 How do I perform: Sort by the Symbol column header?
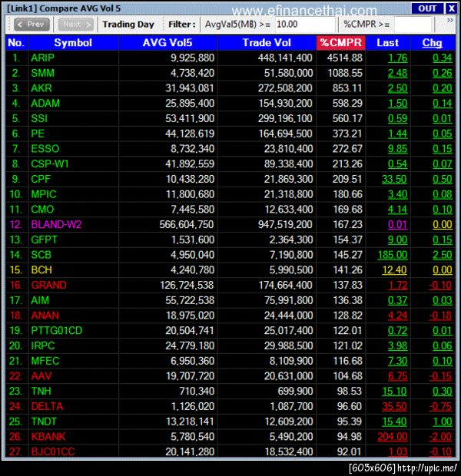[x=73, y=42]
